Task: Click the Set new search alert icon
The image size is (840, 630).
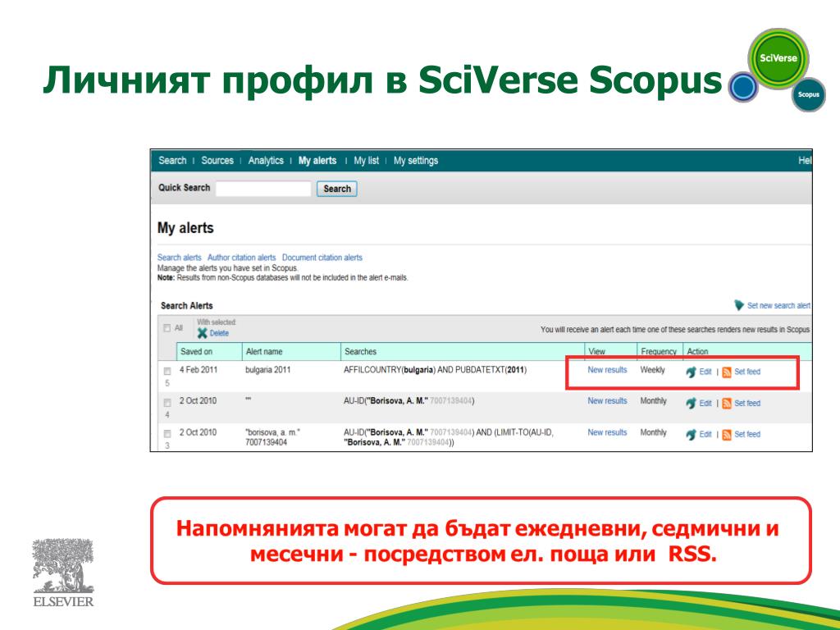Action: pyautogui.click(x=739, y=305)
